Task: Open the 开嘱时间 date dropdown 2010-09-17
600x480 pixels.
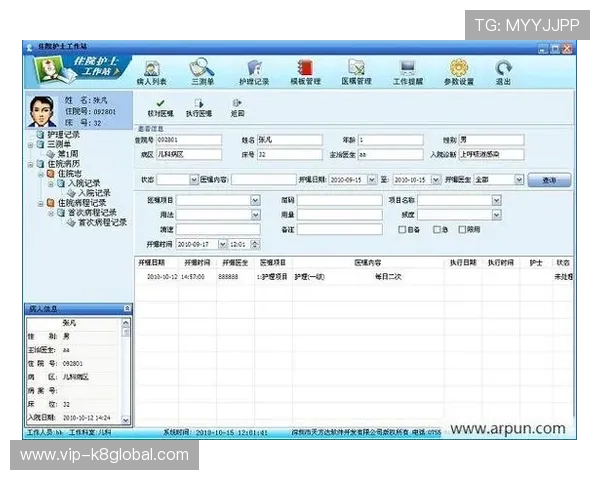Action: (x=222, y=244)
